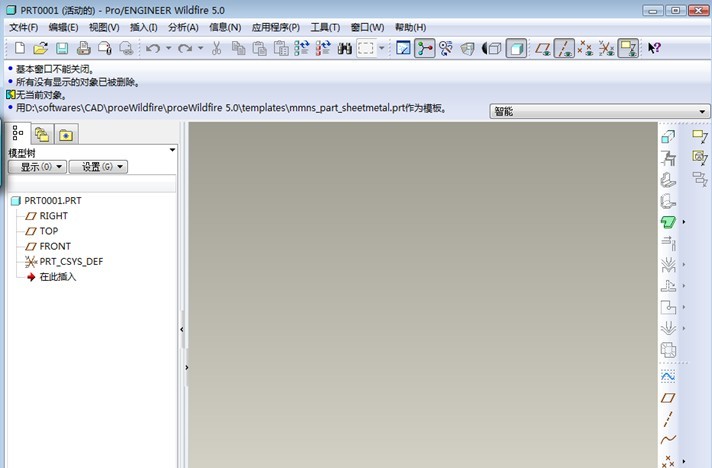Select the FRONT datum plane
The image size is (712, 468).
click(48, 246)
